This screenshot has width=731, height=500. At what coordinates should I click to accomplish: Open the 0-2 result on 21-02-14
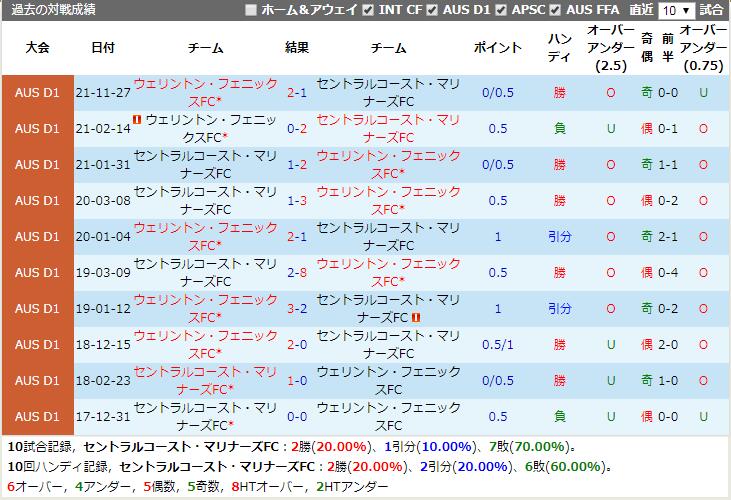(297, 129)
